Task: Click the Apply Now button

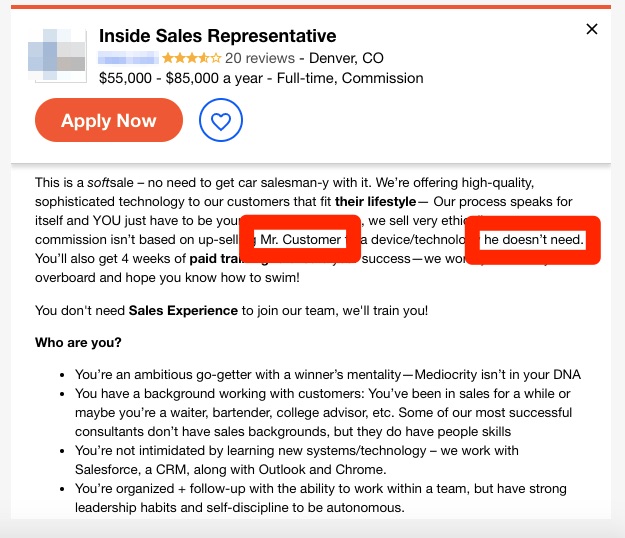Action: [109, 120]
